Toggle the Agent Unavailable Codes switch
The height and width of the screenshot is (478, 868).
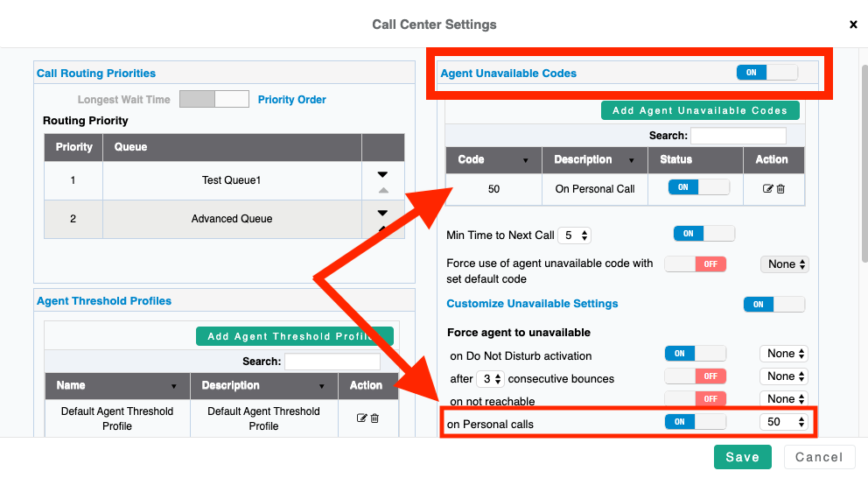coord(766,73)
